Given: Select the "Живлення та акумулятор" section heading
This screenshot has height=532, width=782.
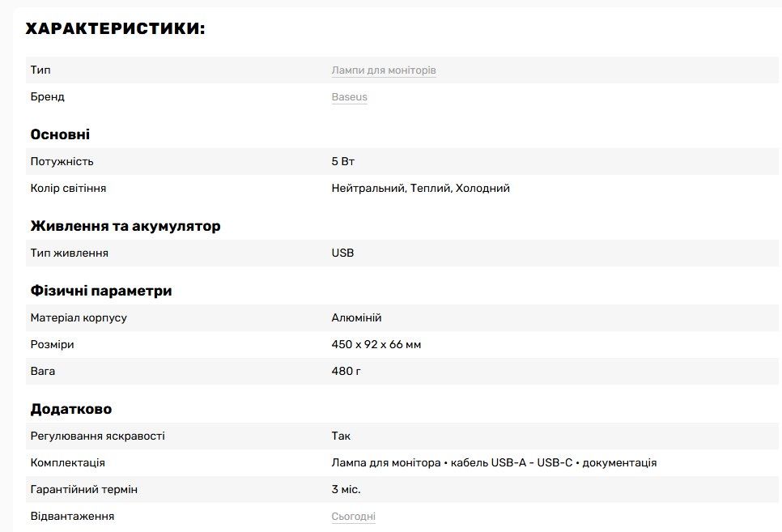Looking at the screenshot, I should tap(125, 226).
